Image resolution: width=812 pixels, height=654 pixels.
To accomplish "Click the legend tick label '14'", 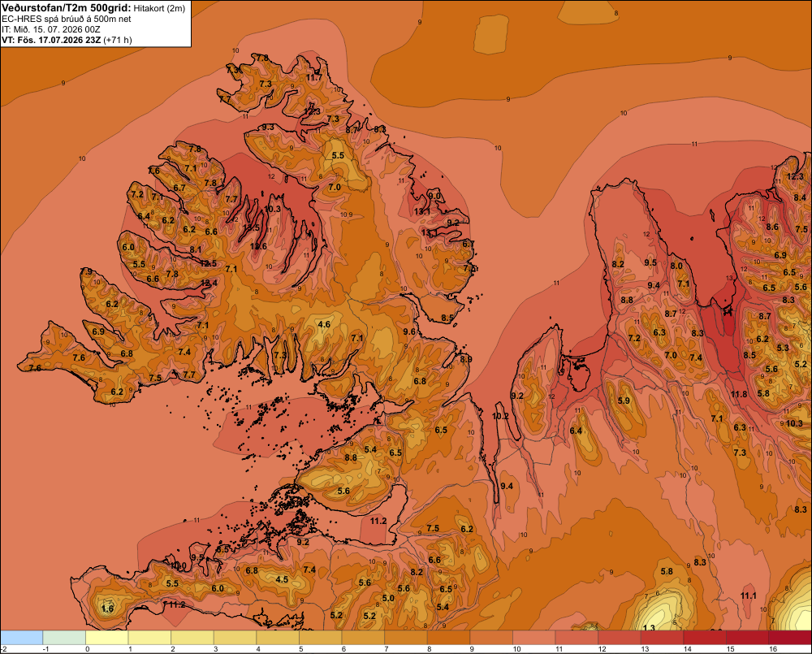I will pos(687,649).
